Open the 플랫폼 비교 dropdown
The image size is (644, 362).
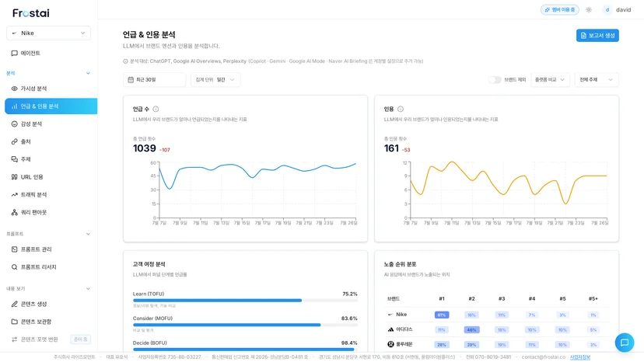pyautogui.click(x=550, y=79)
